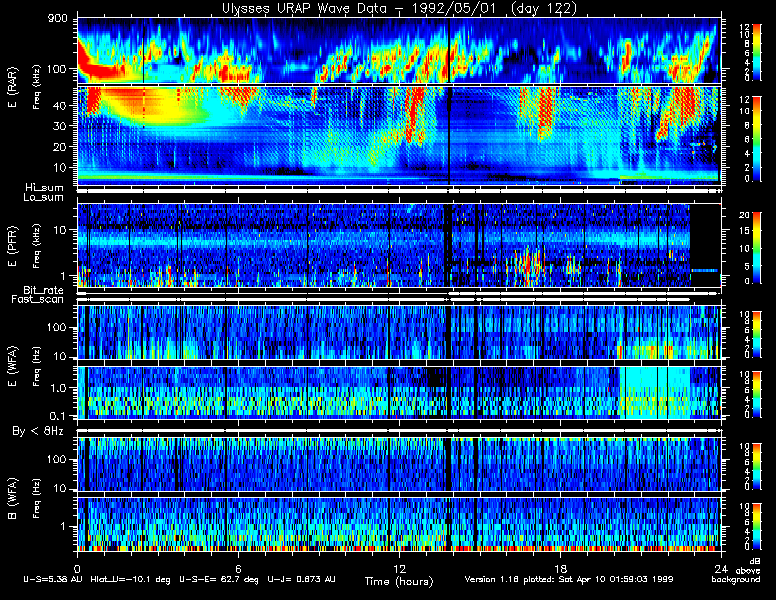Click the color bar beside the lower E (WFA) panel
The width and height of the screenshot is (776, 600).
[757, 394]
